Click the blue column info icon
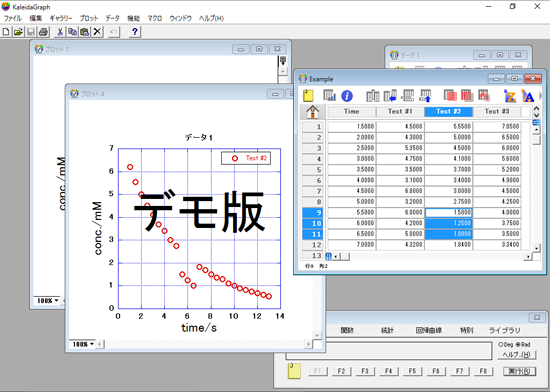550x392 pixels. [x=347, y=96]
